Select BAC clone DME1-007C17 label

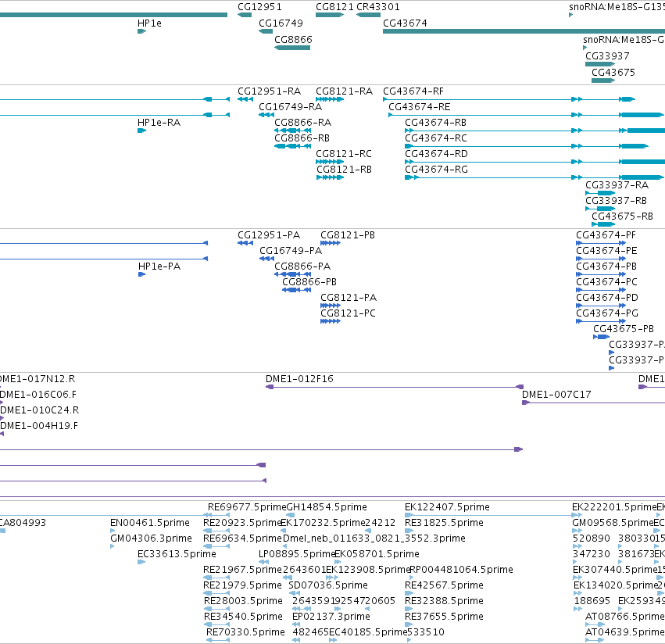click(x=556, y=395)
